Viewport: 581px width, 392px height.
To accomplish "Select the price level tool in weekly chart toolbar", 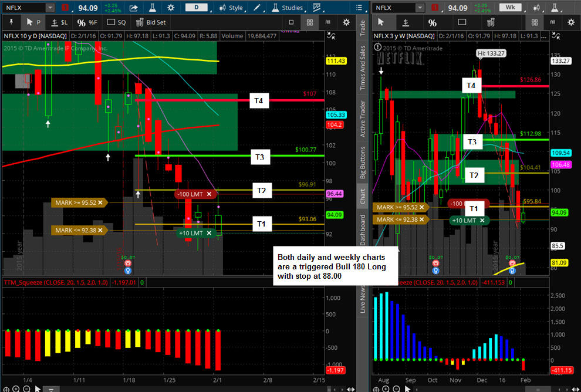I will tap(406, 22).
